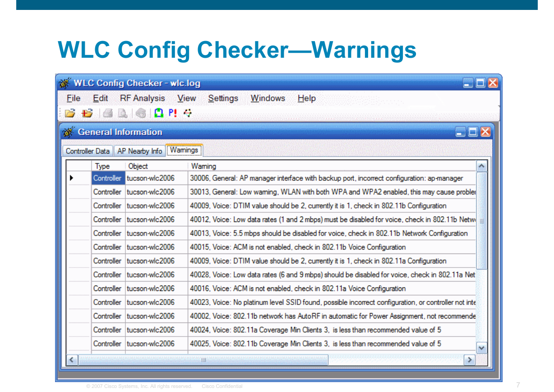This screenshot has height=392, width=554.
Task: Click 'tucson-wlc2006' in the 40015 warning row
Action: (157, 247)
